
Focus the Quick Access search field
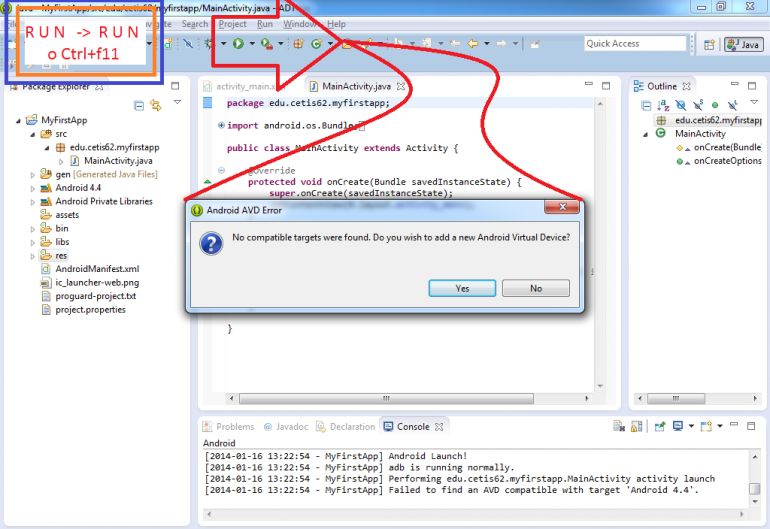(x=634, y=44)
